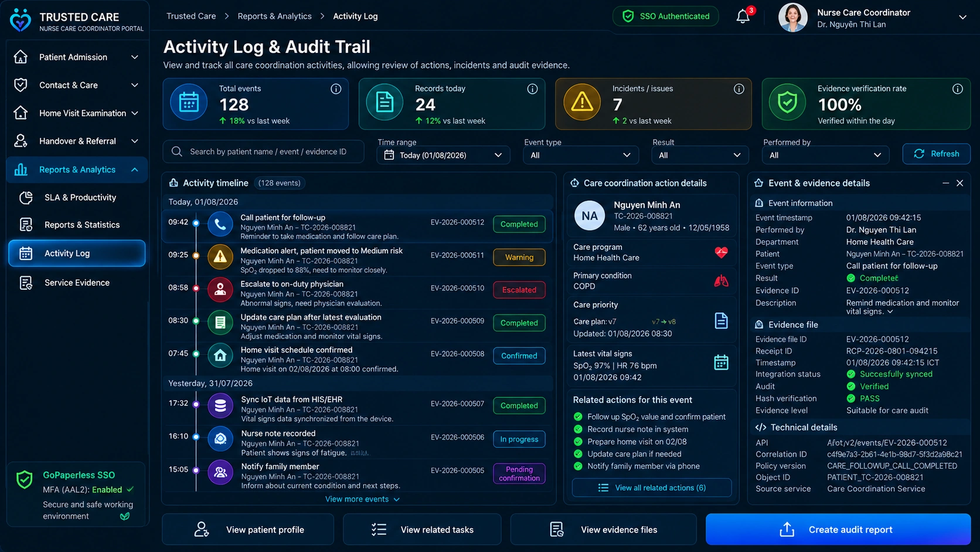The image size is (980, 552).
Task: Click the Reports & Analytics breadcrumb
Action: pyautogui.click(x=275, y=16)
